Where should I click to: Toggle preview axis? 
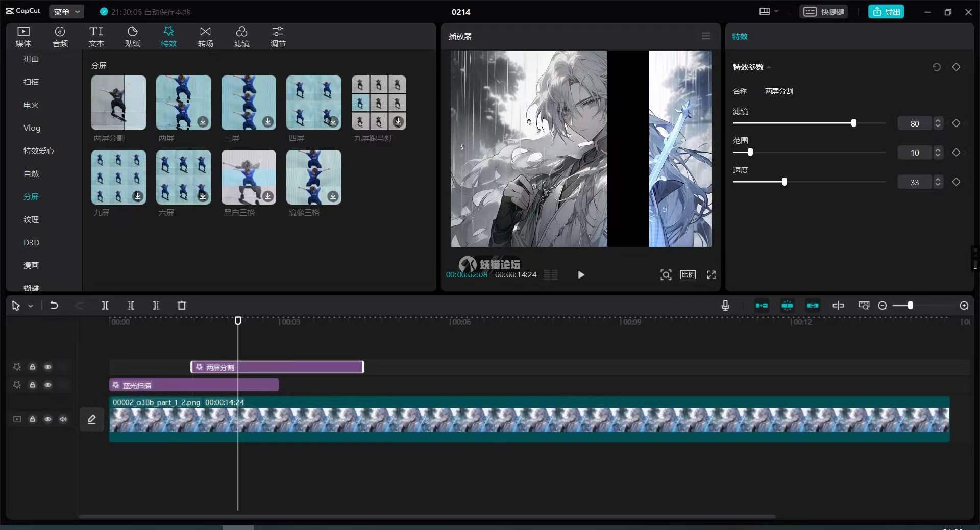[x=838, y=306]
